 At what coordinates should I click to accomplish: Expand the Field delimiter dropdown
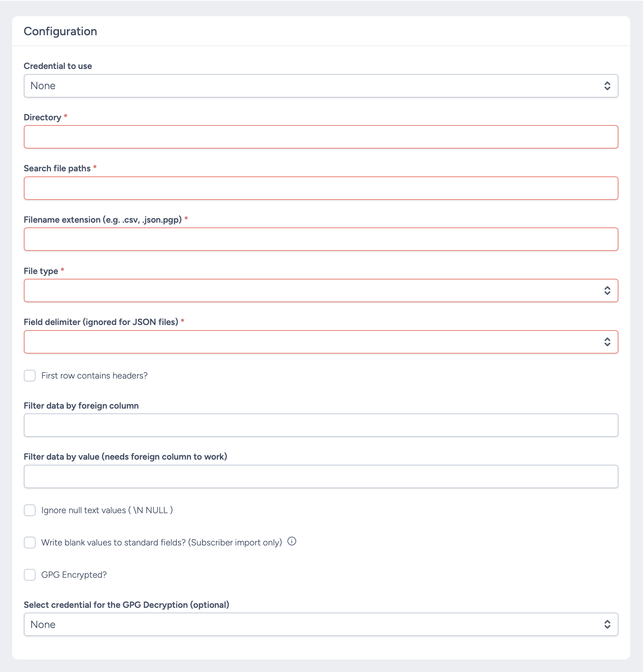tap(321, 342)
